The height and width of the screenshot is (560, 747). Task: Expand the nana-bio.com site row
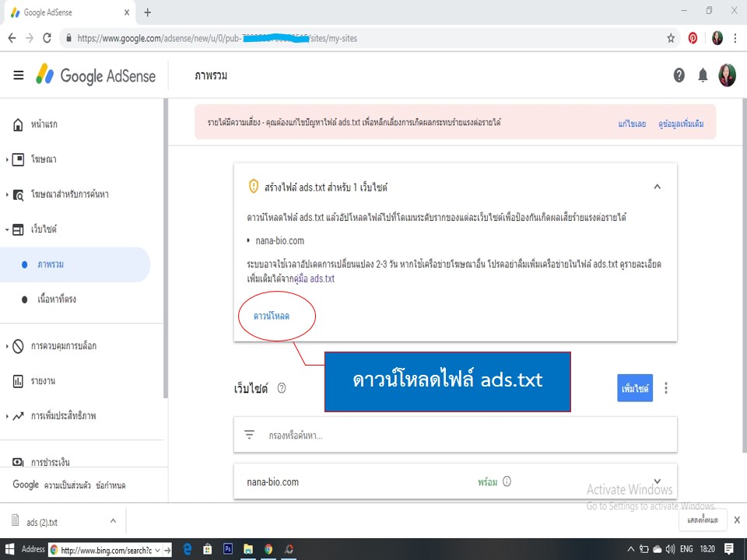(658, 481)
